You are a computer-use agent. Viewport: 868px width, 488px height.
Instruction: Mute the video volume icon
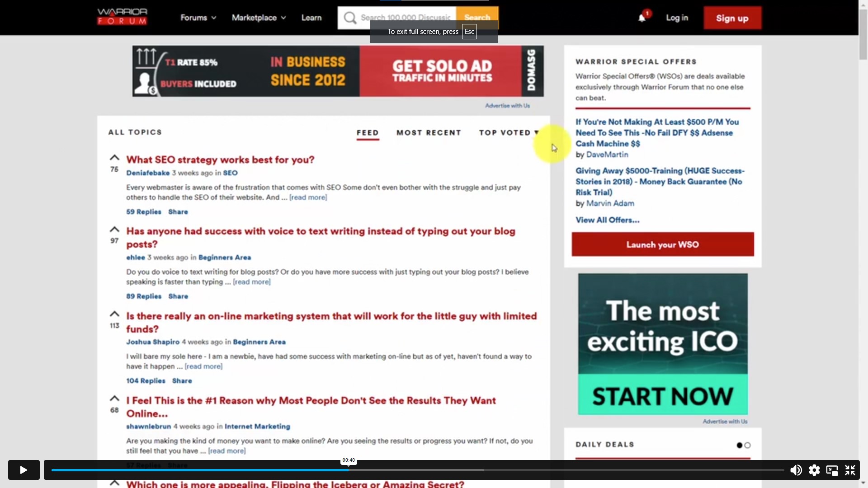point(796,470)
